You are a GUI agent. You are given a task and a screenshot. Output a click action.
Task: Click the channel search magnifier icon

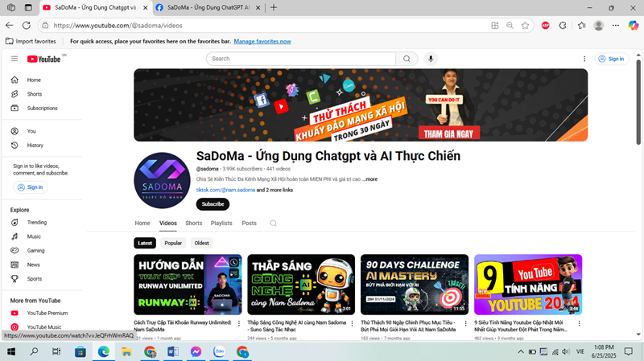(273, 224)
